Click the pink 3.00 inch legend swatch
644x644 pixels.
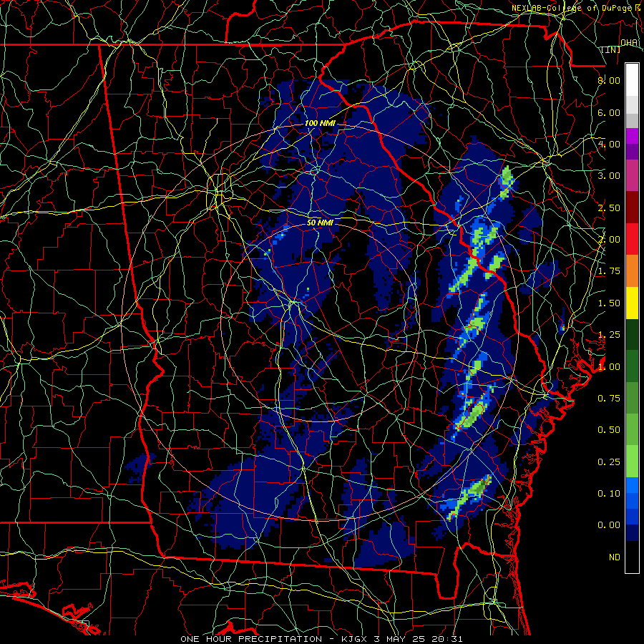(x=632, y=175)
